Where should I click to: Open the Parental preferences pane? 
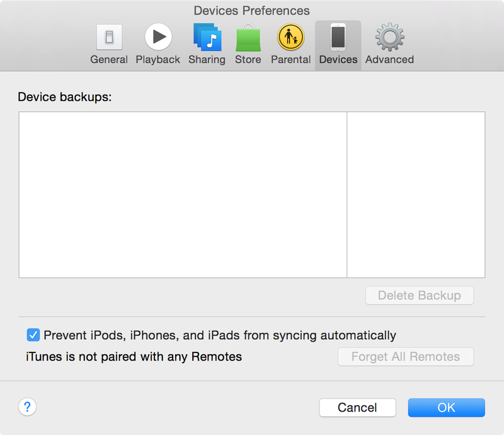coord(290,44)
